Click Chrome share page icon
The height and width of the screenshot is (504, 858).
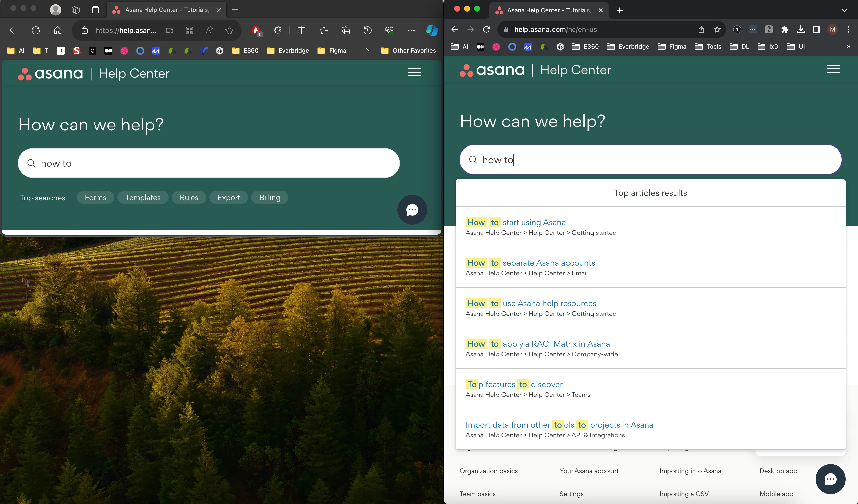(701, 30)
